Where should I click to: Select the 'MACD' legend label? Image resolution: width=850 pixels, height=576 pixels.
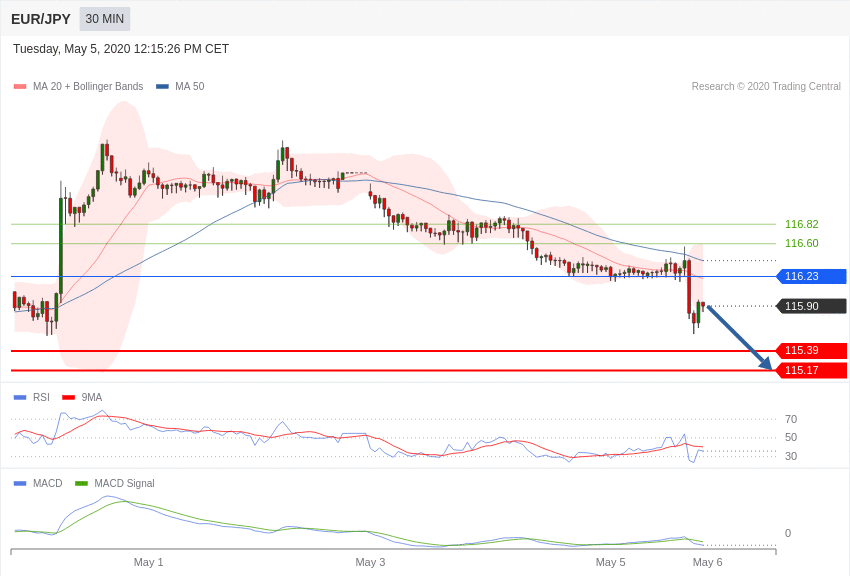(48, 483)
